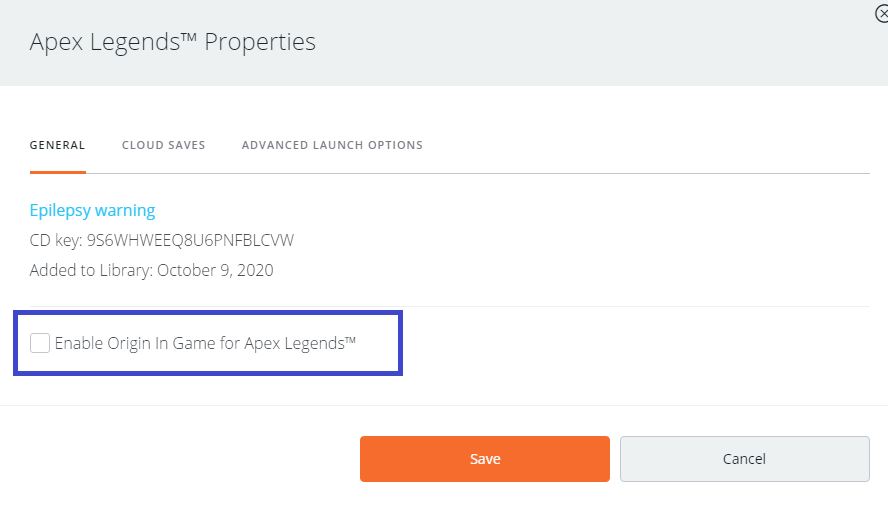Click the CD key code 9S6WHWEEQ8U6PNFBLCVW

click(x=190, y=240)
